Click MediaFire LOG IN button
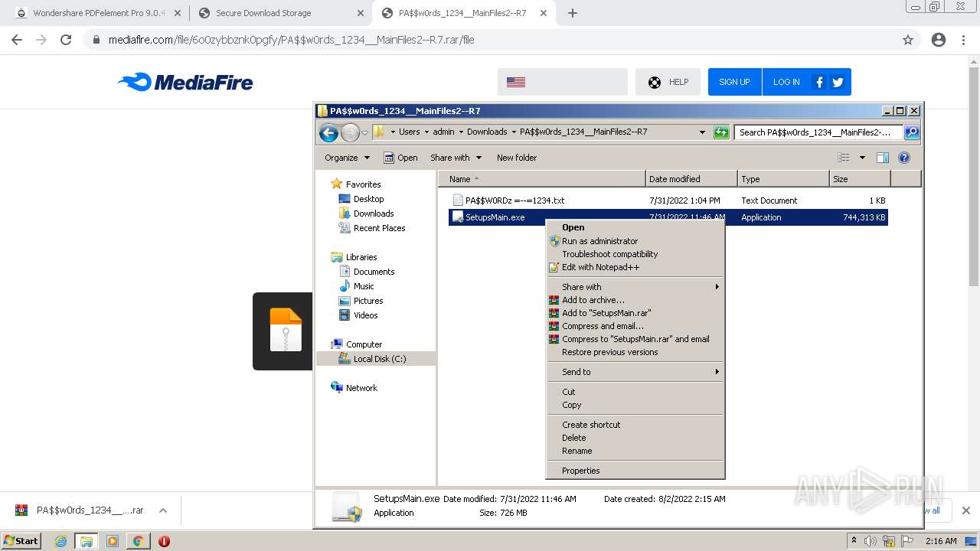Screen dimensions: 980x551 point(786,82)
